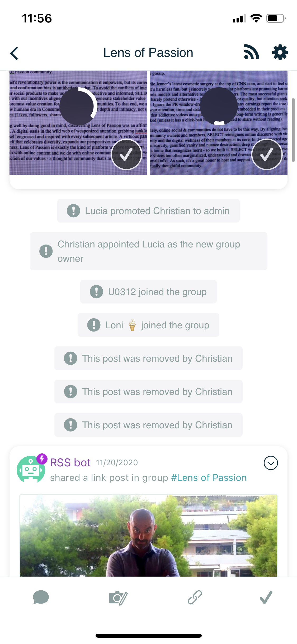Tap the checkmark icon in bottom bar
Screen dimensions: 297x644
pos(266,597)
